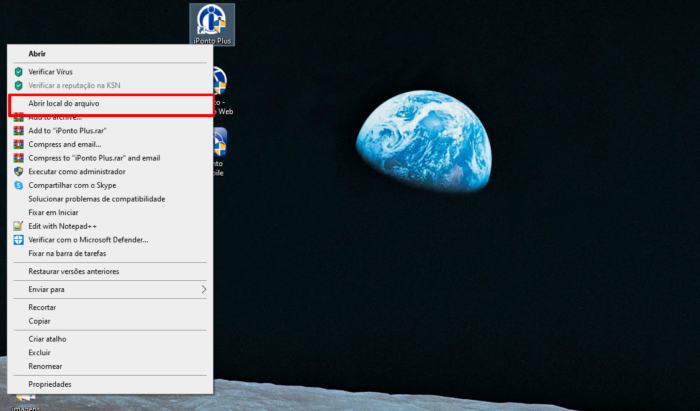This screenshot has height=411, width=700.
Task: Choose Fixar na barra de tarefas
Action: [x=66, y=254]
